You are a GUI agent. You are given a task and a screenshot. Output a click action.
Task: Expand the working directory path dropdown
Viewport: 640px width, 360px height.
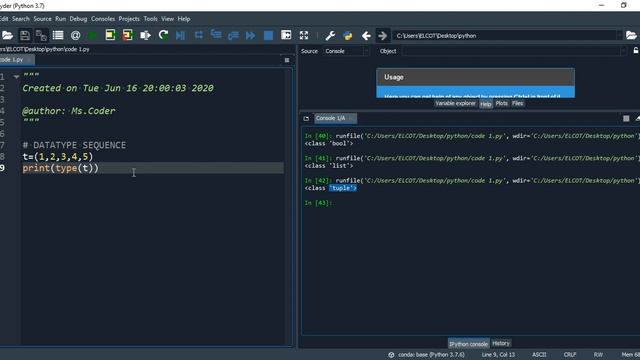[619, 36]
